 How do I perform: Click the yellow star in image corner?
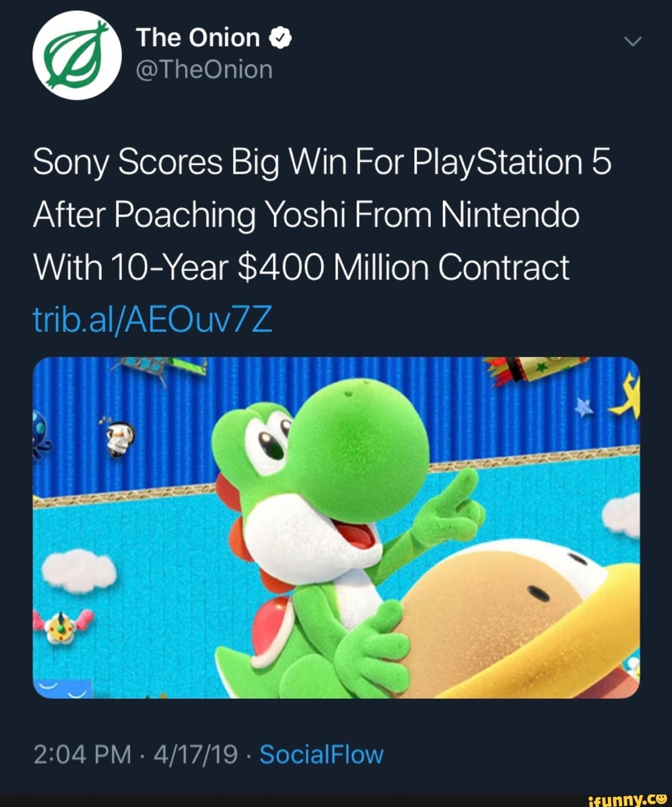pyautogui.click(x=628, y=399)
